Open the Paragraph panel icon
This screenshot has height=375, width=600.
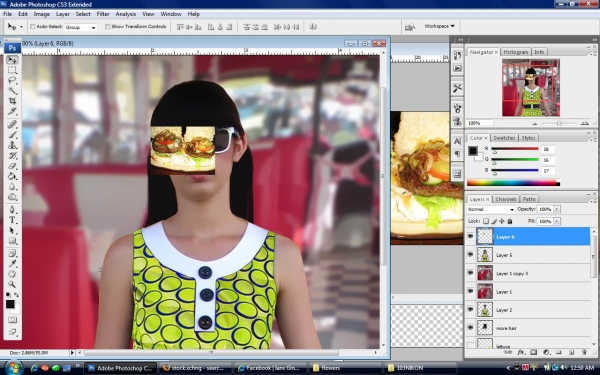coord(457,154)
